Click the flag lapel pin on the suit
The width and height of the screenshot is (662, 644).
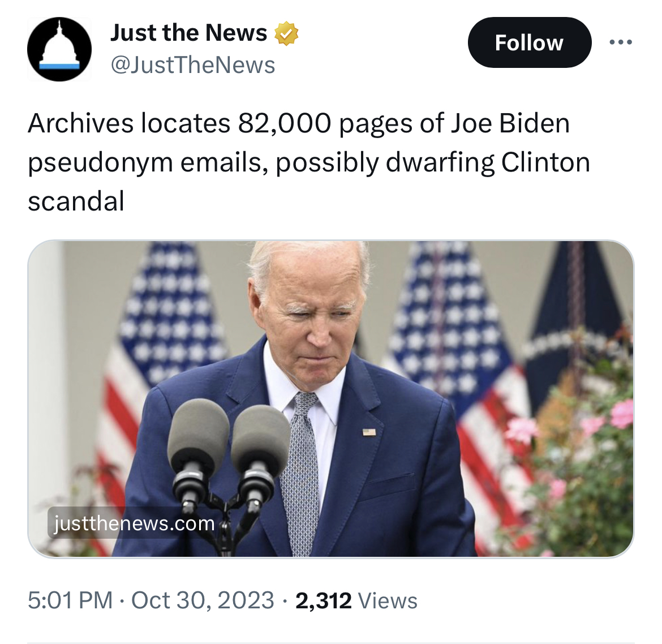click(369, 432)
